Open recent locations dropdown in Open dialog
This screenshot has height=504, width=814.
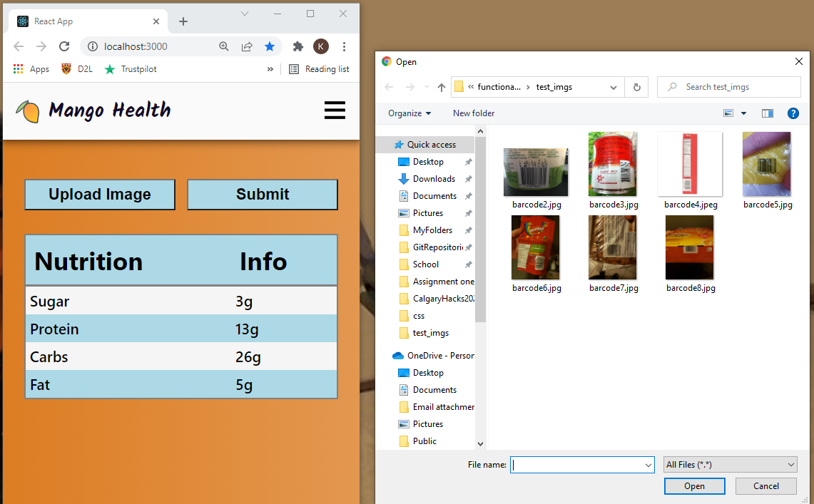point(427,87)
